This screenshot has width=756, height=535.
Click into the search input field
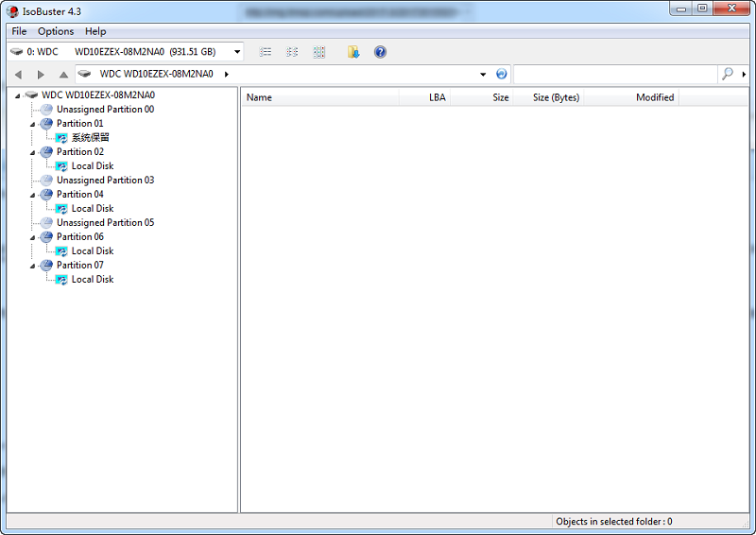616,74
